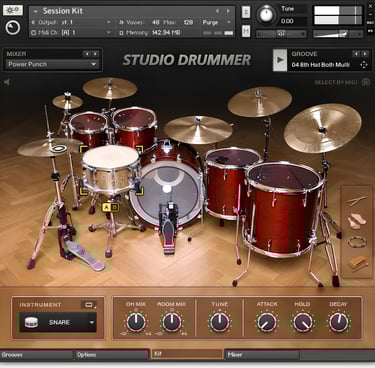Click the left crash cymbal above toms
Screen dimensions: 375x368
pyautogui.click(x=110, y=88)
